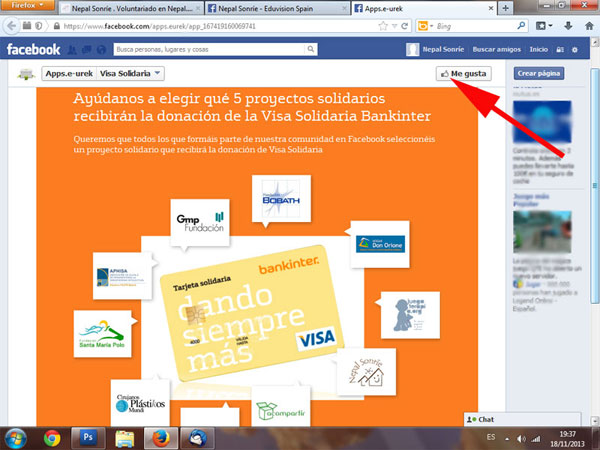The height and width of the screenshot is (450, 600).
Task: Go to the Firefox home page
Action: click(x=589, y=26)
